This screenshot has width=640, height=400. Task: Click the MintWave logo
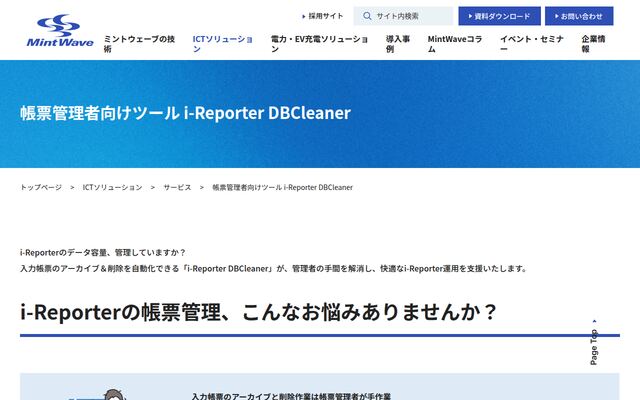(x=60, y=31)
